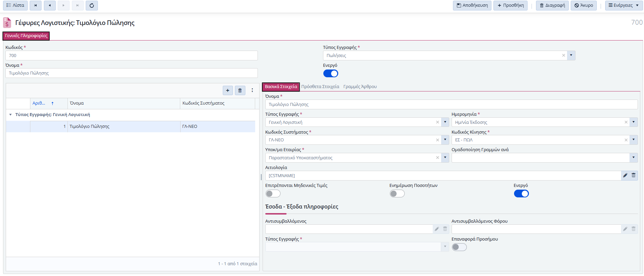Screen dimensions: 644x276
Task: Click the Κωδικός input field
Action: tap(132, 56)
